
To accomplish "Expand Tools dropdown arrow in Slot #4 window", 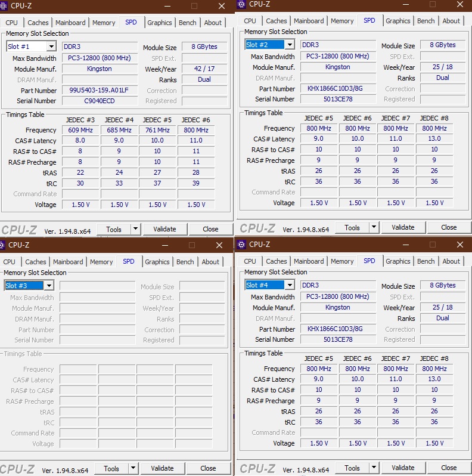I will point(374,468).
